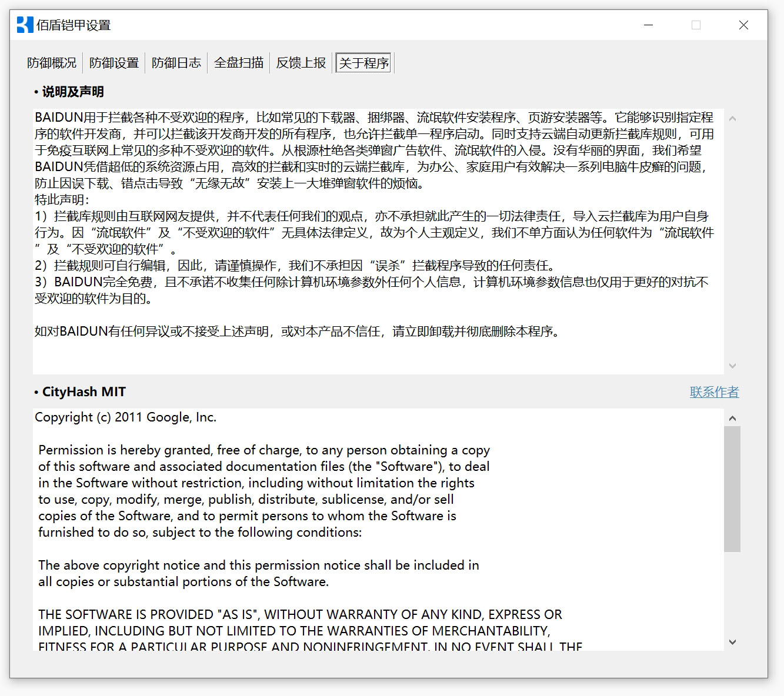Screen dimensions: 784x696
Task: Click the CityHash MIT heading
Action: point(84,392)
